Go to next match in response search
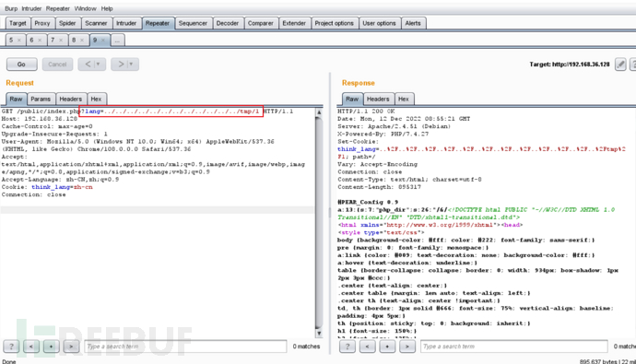 (x=407, y=346)
